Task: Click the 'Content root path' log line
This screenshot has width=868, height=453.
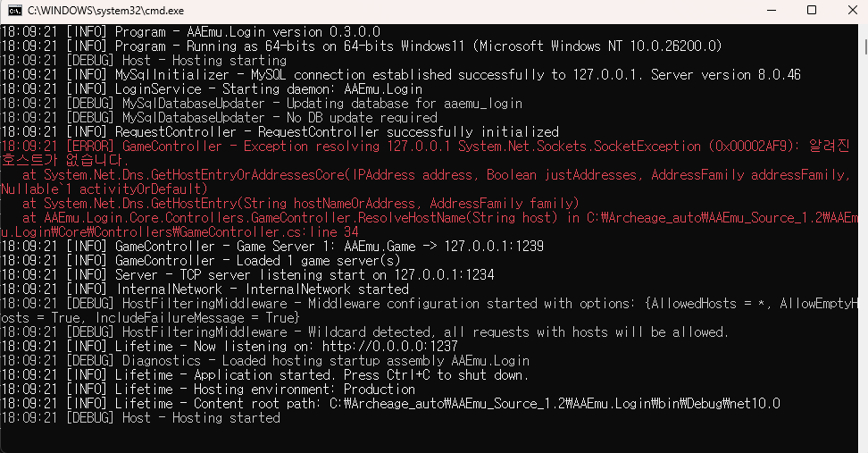Action: [390, 404]
